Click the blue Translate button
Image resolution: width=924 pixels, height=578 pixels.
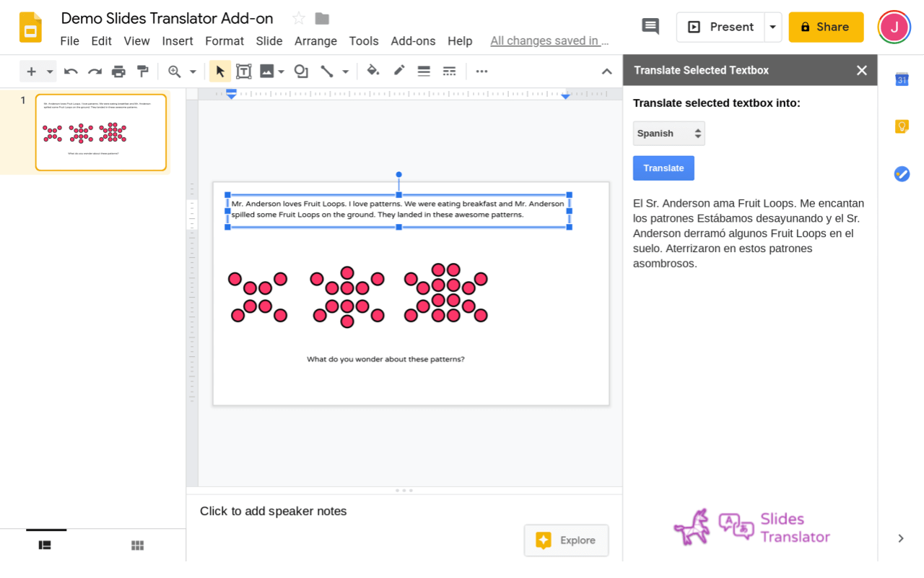point(663,168)
